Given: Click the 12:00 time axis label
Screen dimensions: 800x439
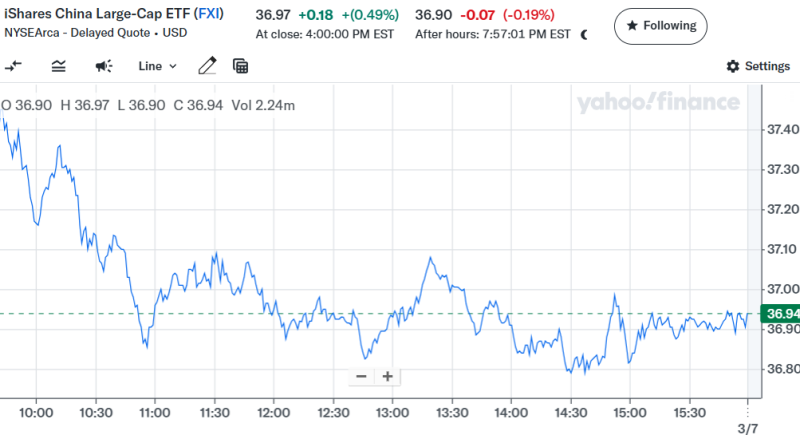Looking at the screenshot, I should tap(273, 412).
